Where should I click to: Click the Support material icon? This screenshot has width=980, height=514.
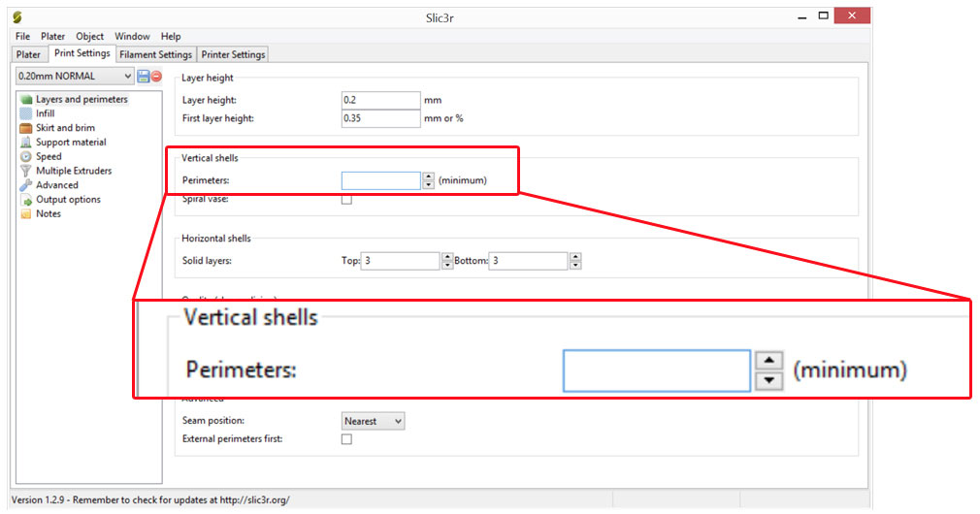[x=25, y=143]
